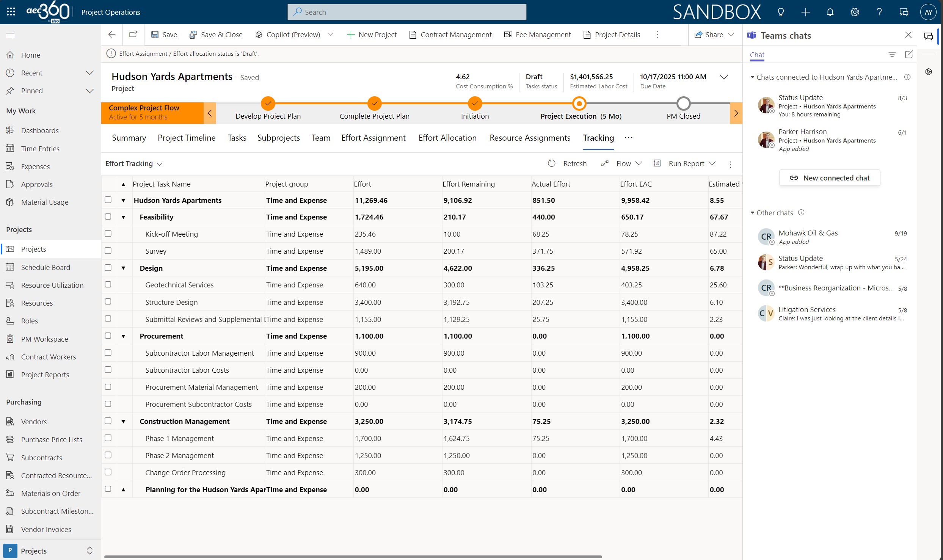This screenshot has height=560, width=943.
Task: Check the Kick-off Meeting row checkbox
Action: [x=108, y=234]
